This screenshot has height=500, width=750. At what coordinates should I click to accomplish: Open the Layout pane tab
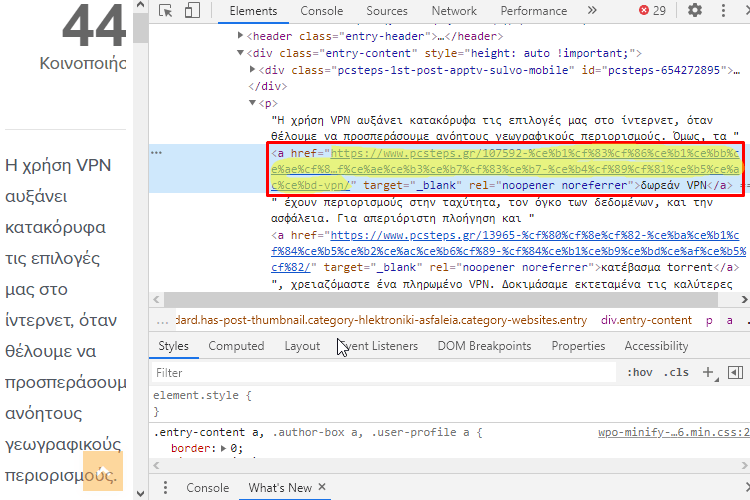pos(302,346)
